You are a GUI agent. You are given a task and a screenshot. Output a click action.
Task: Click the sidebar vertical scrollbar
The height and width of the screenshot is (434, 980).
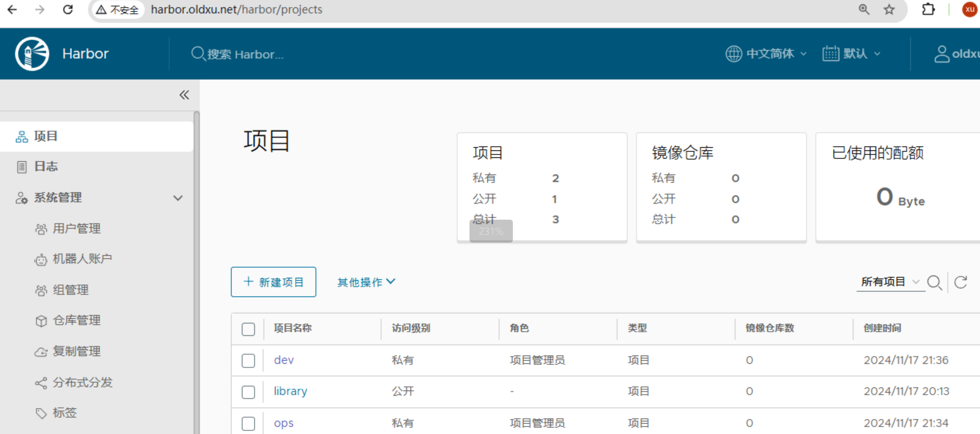[196, 266]
